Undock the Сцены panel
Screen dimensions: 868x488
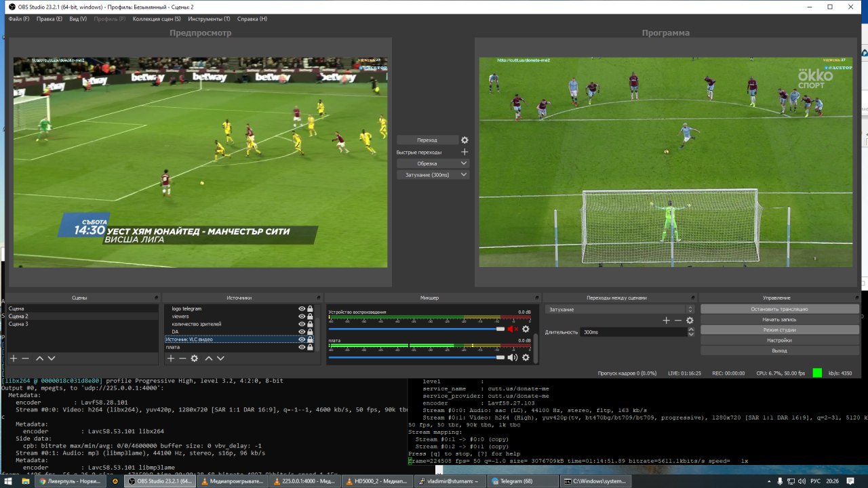point(157,298)
